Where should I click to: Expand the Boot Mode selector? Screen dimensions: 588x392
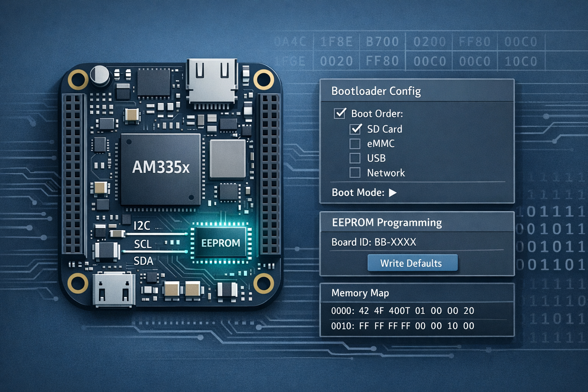click(393, 193)
